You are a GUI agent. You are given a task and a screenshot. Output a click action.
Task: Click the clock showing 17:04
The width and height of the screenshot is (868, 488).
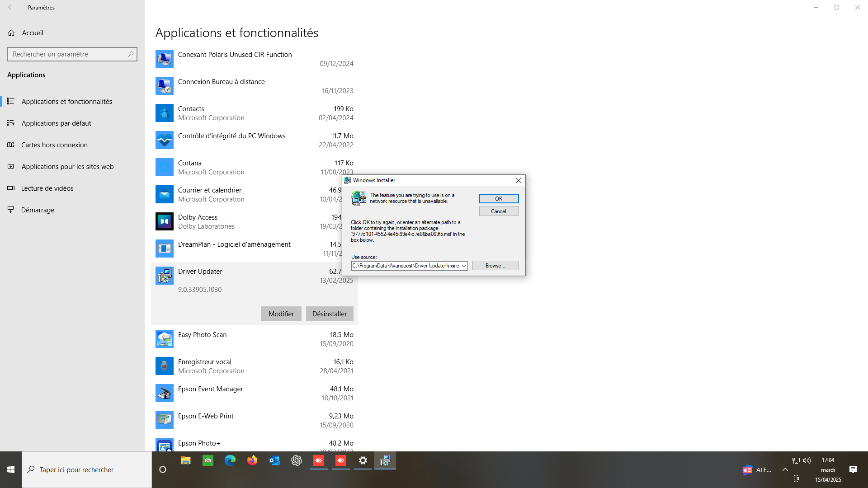[828, 460]
